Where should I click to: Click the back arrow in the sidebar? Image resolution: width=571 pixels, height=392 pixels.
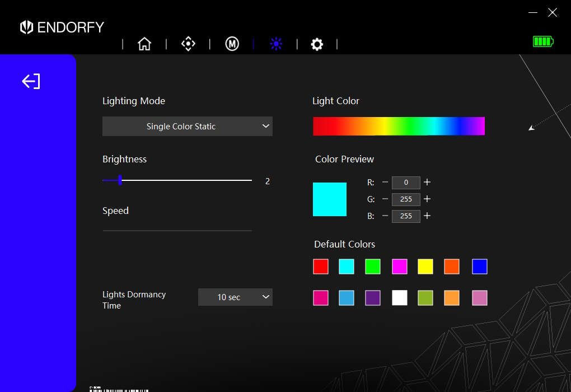pos(31,81)
